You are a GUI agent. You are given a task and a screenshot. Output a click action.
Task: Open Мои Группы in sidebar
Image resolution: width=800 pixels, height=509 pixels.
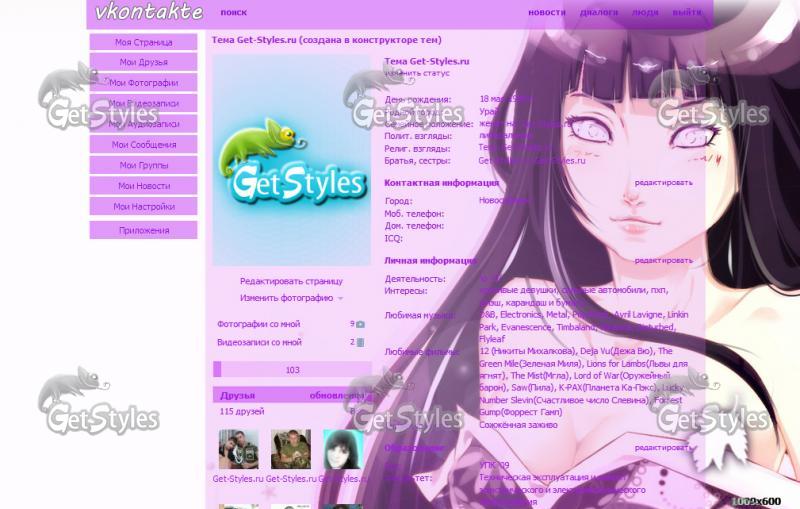pos(143,165)
